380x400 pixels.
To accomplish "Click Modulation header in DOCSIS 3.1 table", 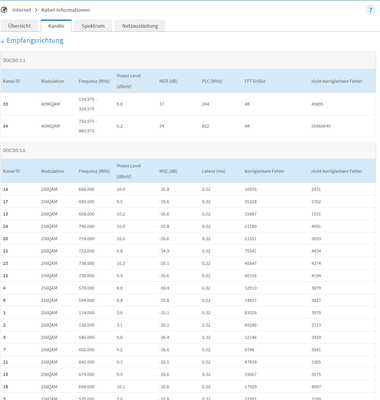I will click(52, 81).
